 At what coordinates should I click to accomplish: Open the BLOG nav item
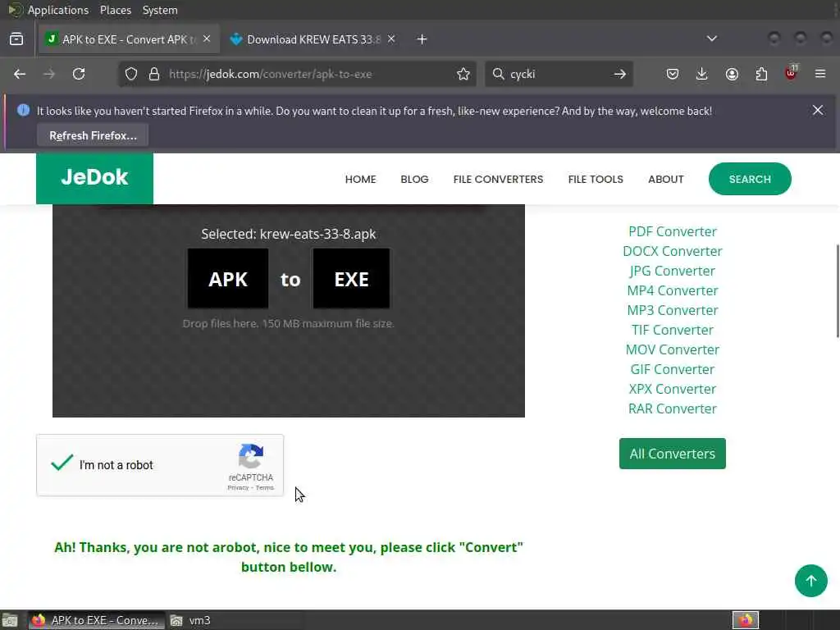tap(414, 180)
